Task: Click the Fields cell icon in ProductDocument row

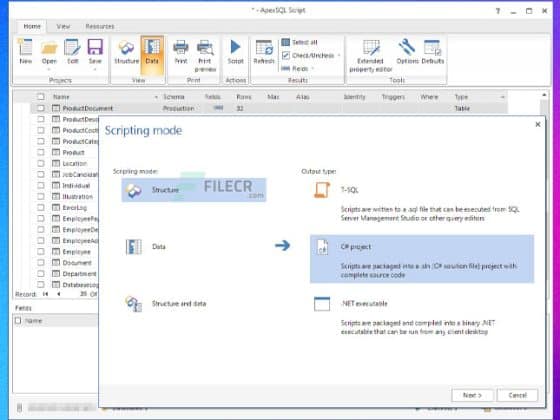Action: pos(218,108)
